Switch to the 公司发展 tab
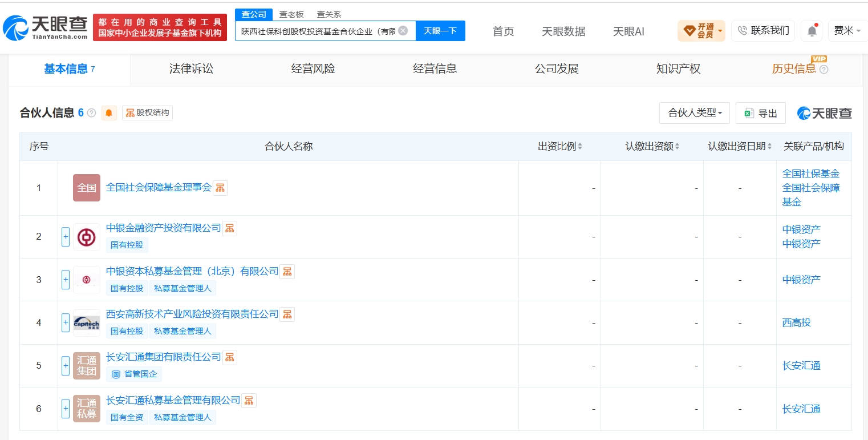Image resolution: width=868 pixels, height=440 pixels. point(557,69)
